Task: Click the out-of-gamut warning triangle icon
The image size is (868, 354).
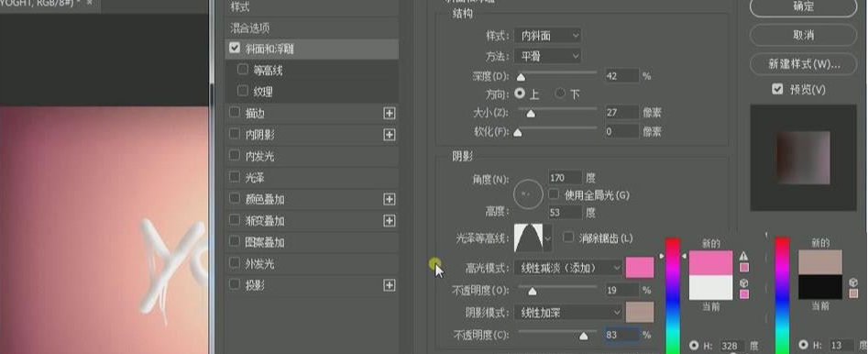Action: click(744, 256)
